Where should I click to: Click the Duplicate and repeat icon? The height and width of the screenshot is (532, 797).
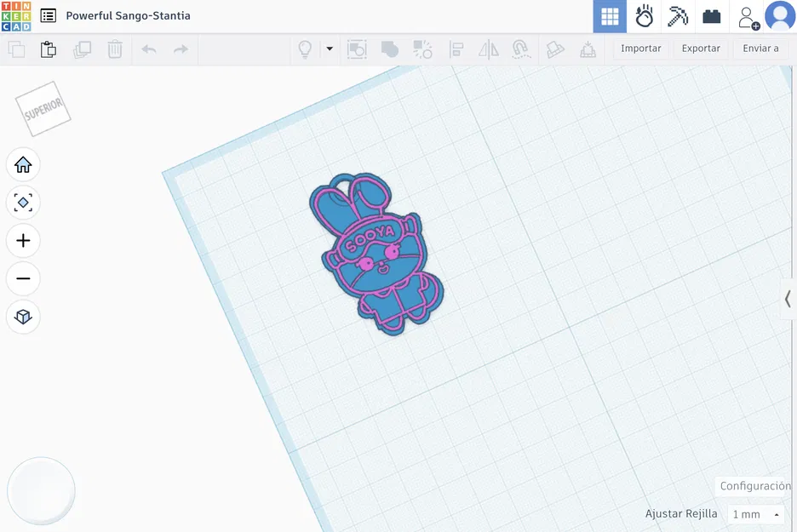pos(82,49)
